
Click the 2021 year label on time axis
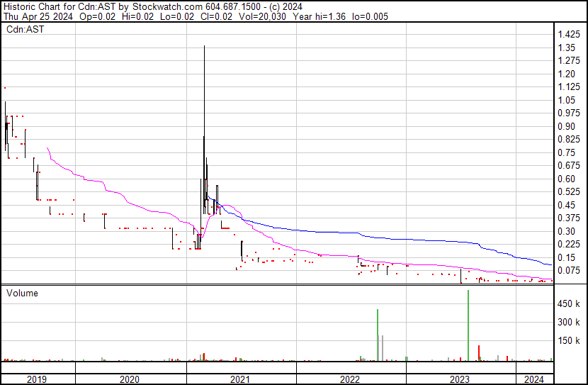coord(241,379)
